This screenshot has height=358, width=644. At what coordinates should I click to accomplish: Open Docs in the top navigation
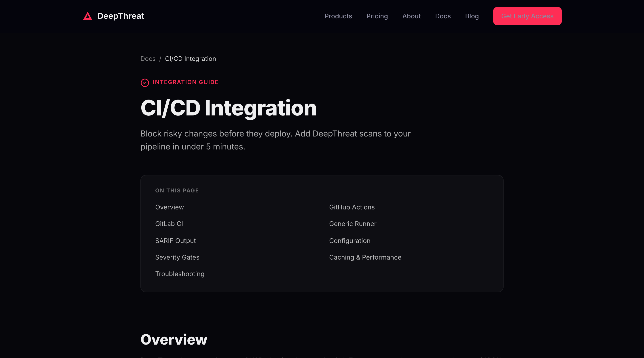point(443,16)
